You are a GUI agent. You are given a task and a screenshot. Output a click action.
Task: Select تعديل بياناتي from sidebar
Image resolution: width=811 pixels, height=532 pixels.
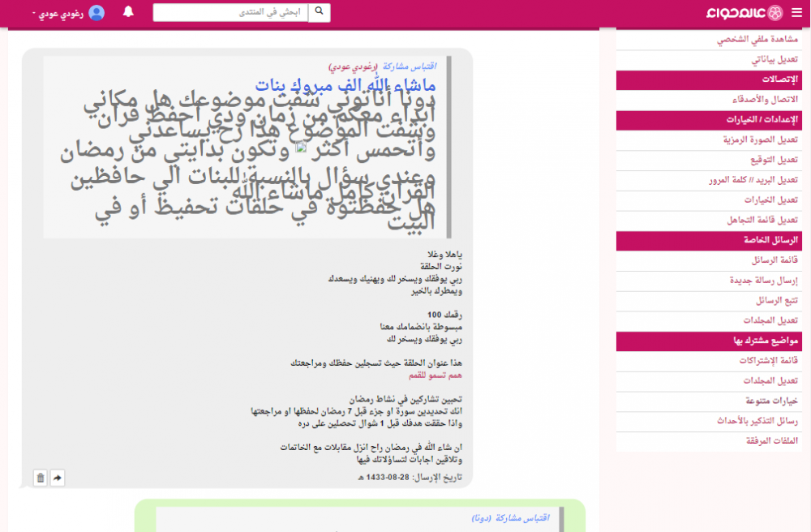[774, 60]
